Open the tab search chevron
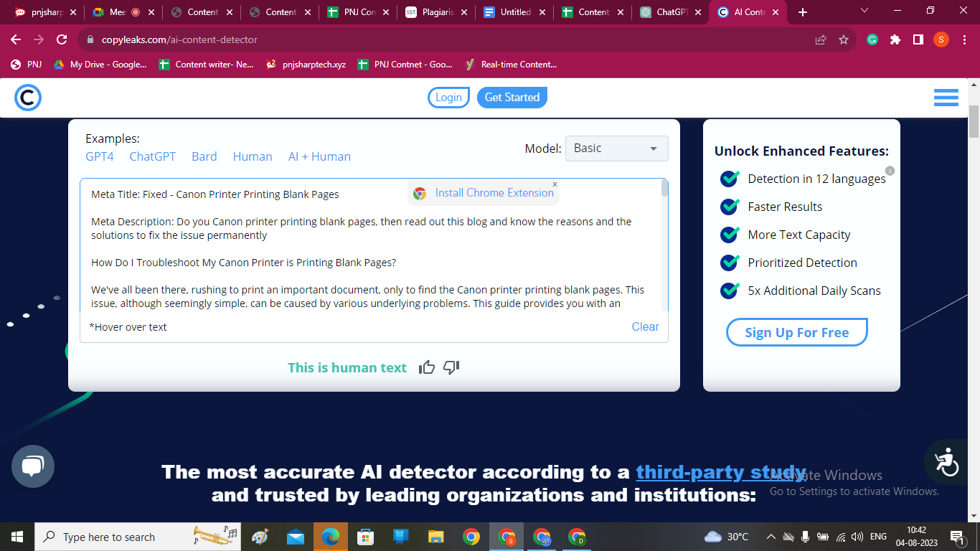 tap(864, 11)
